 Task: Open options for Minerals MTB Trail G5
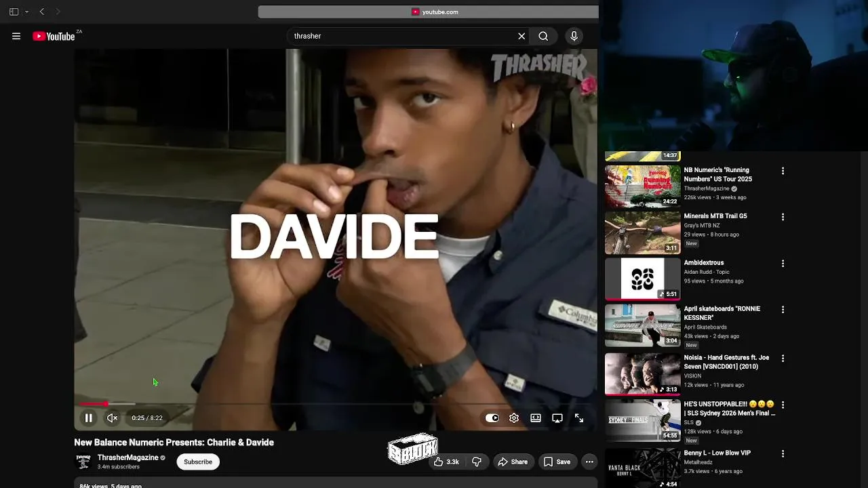click(x=783, y=218)
